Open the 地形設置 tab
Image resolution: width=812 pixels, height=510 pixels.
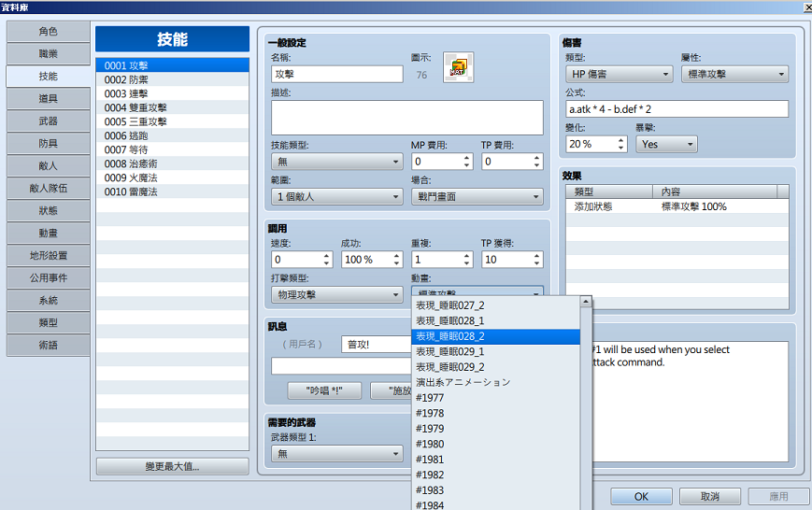click(x=49, y=255)
